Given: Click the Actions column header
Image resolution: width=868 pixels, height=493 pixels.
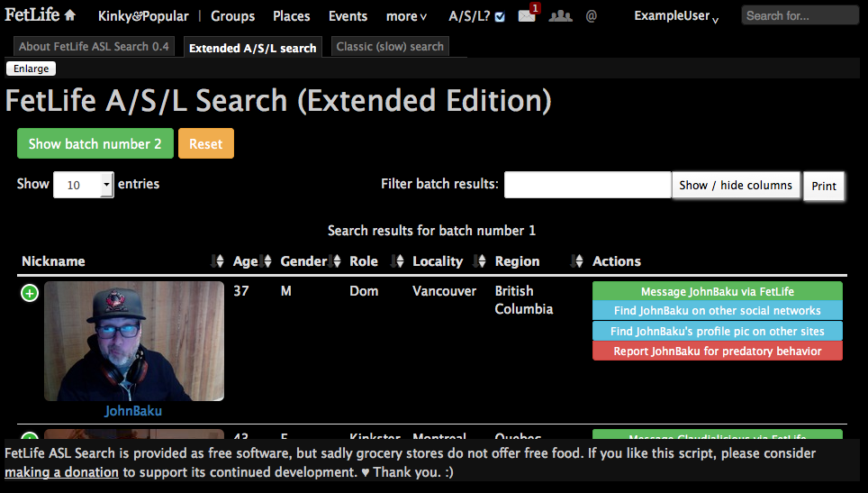Looking at the screenshot, I should [616, 260].
